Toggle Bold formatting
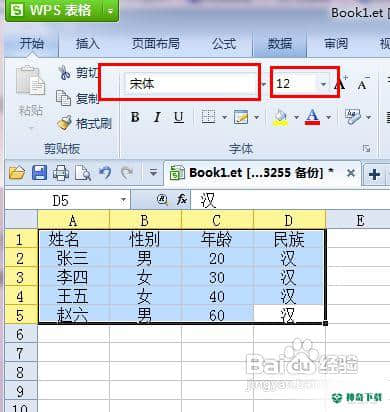This screenshot has width=390, height=412. [135, 117]
